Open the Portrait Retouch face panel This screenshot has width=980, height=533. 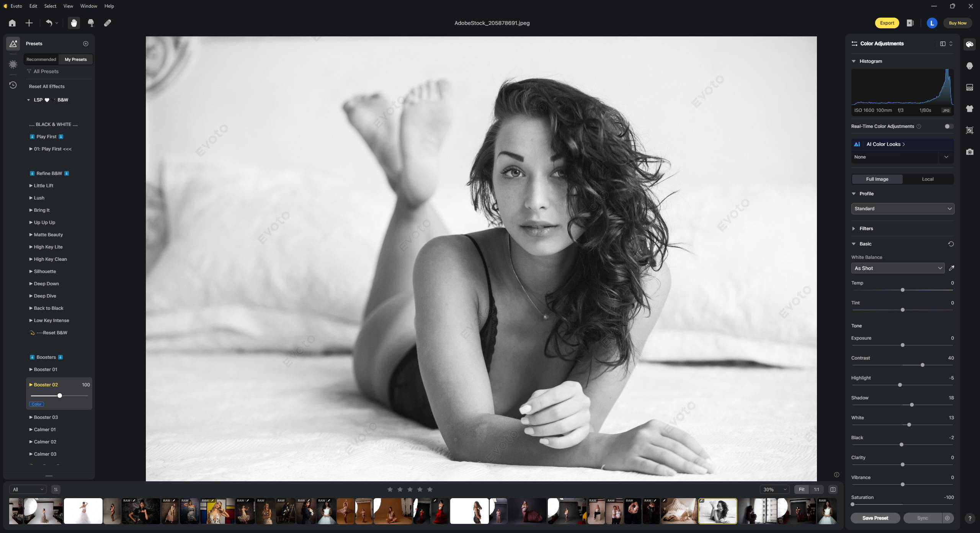(x=969, y=66)
